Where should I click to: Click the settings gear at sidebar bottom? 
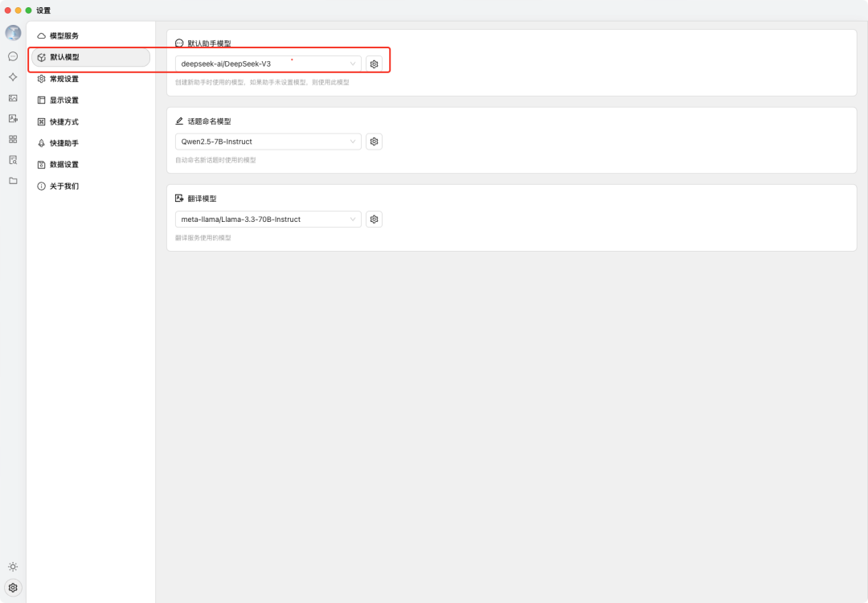[14, 588]
